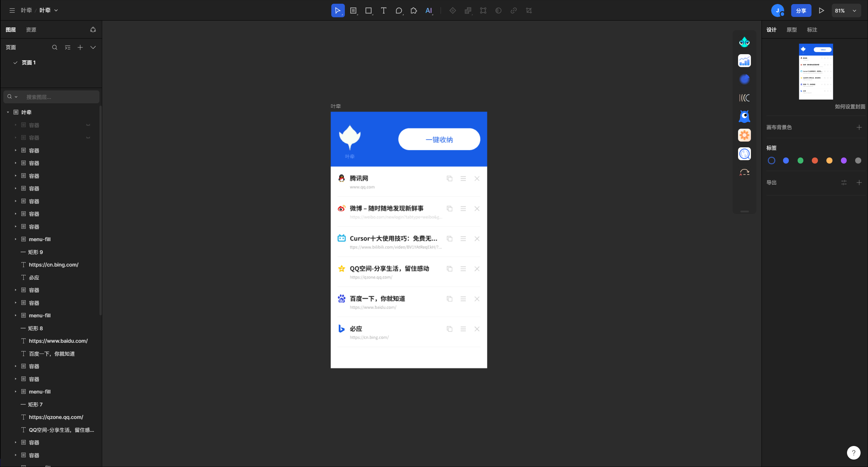This screenshot has width=868, height=467.
Task: Collapse the 叶牵 root layer
Action: [x=8, y=112]
